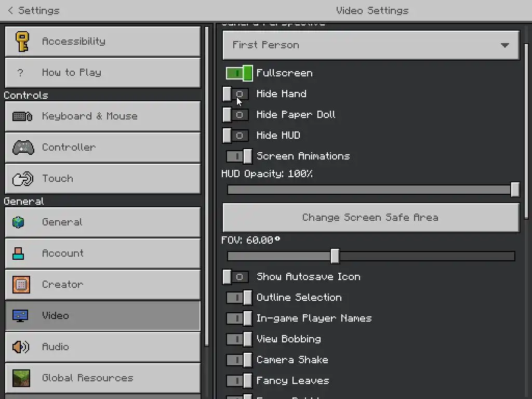Click the grass block Global Resources icon
This screenshot has width=532, height=399.
[21, 378]
